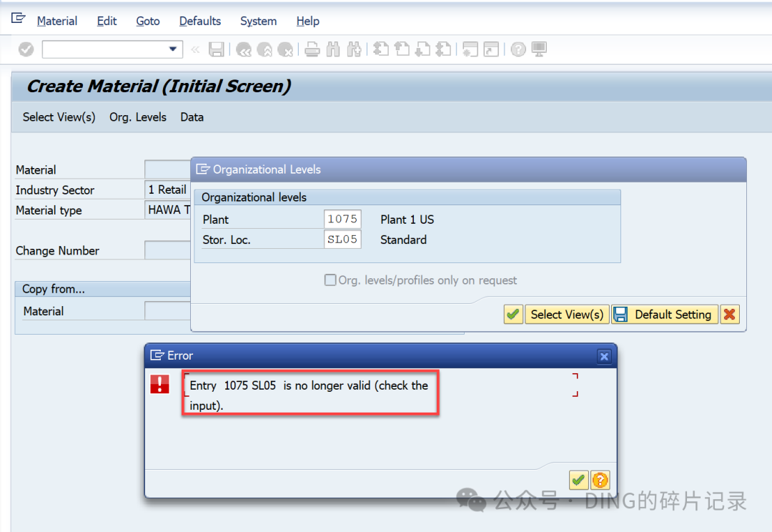The width and height of the screenshot is (772, 532).
Task: Click Select View(s) button in Organizational Levels dialog
Action: (x=567, y=315)
